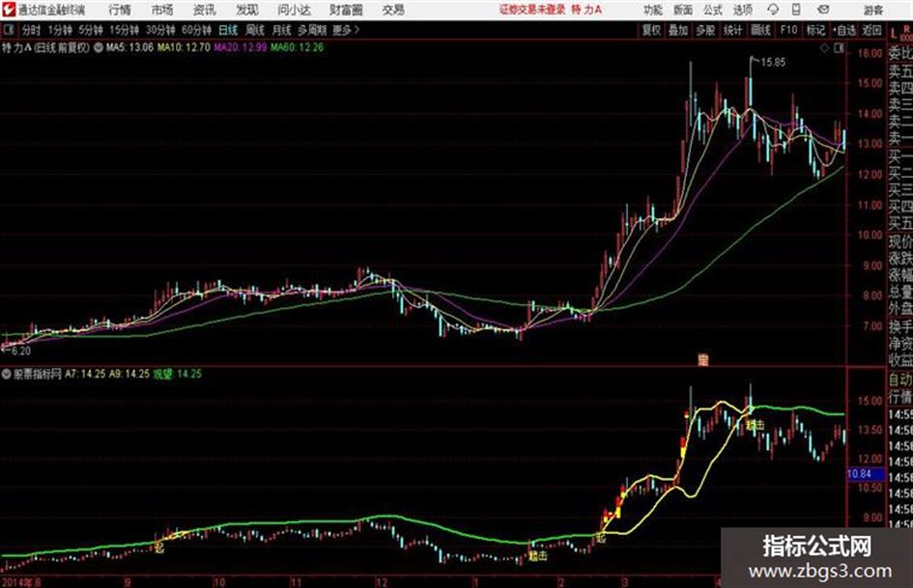
Task: Open the 功能 menu
Action: pyautogui.click(x=653, y=10)
